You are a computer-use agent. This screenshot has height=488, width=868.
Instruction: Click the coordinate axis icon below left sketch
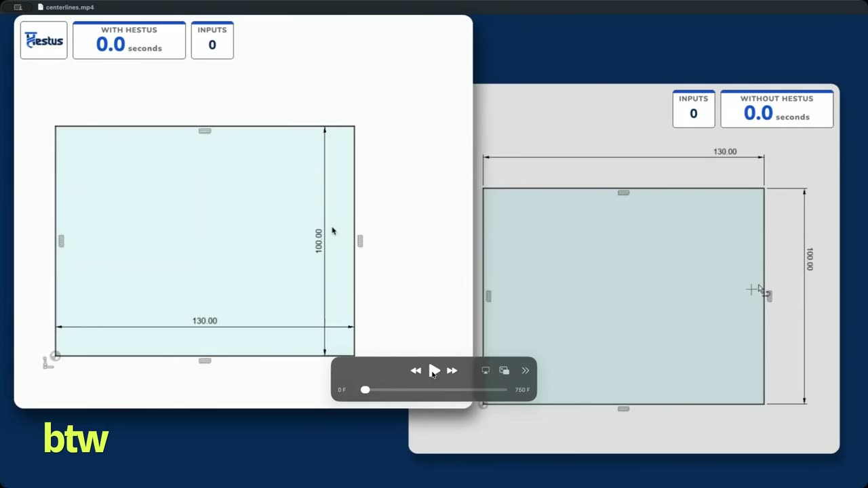tap(47, 363)
